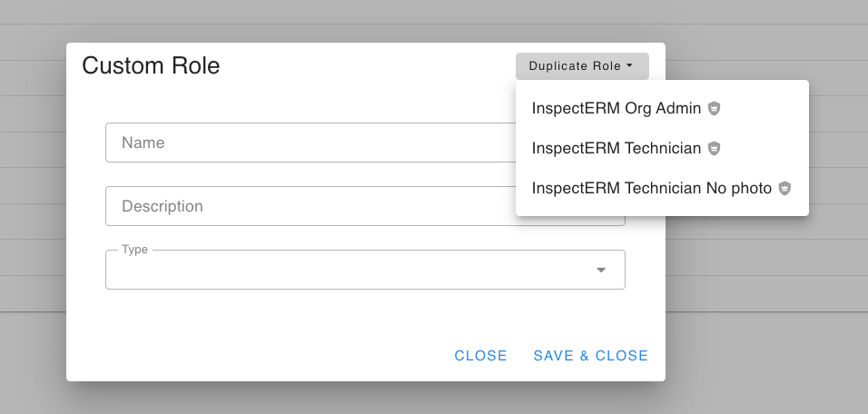
Task: Focus the Description text field
Action: (311, 206)
